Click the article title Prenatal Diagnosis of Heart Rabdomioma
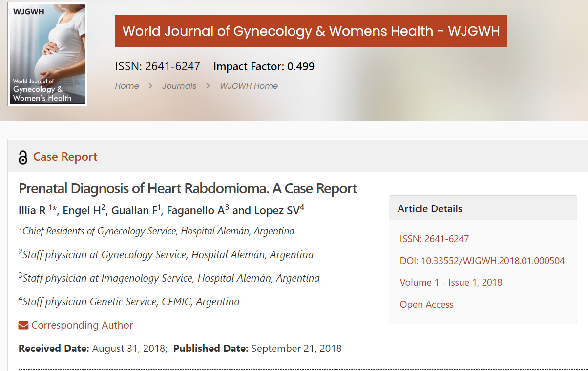This screenshot has height=371, width=588. click(188, 188)
